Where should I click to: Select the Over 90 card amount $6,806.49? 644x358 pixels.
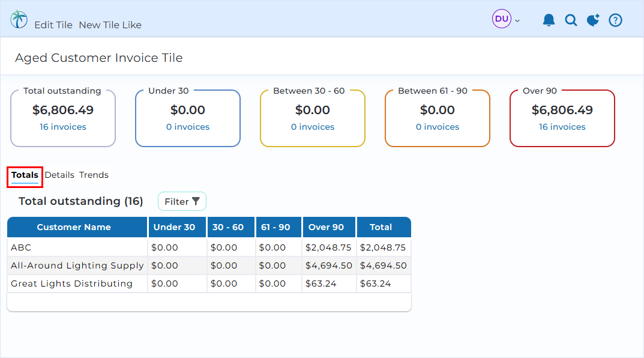click(562, 110)
